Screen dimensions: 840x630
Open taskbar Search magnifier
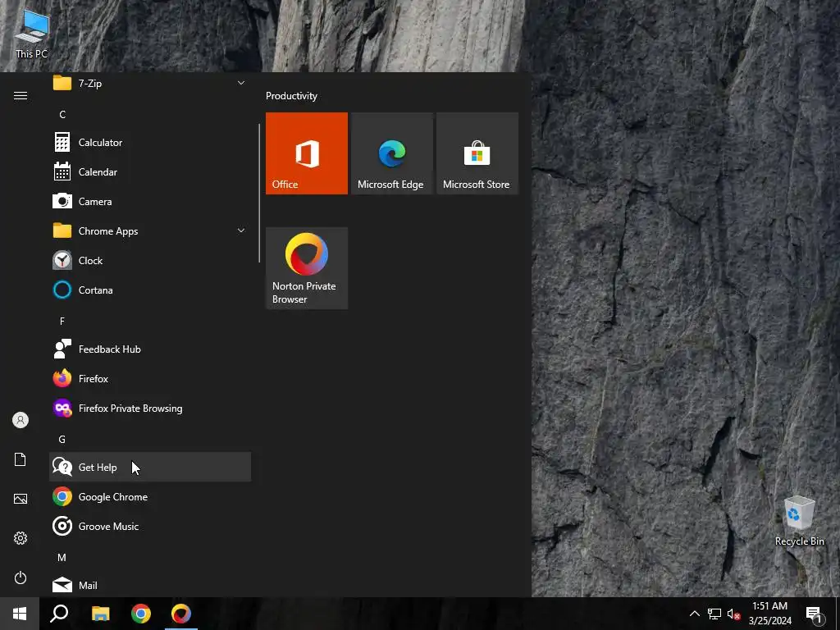[59, 614]
